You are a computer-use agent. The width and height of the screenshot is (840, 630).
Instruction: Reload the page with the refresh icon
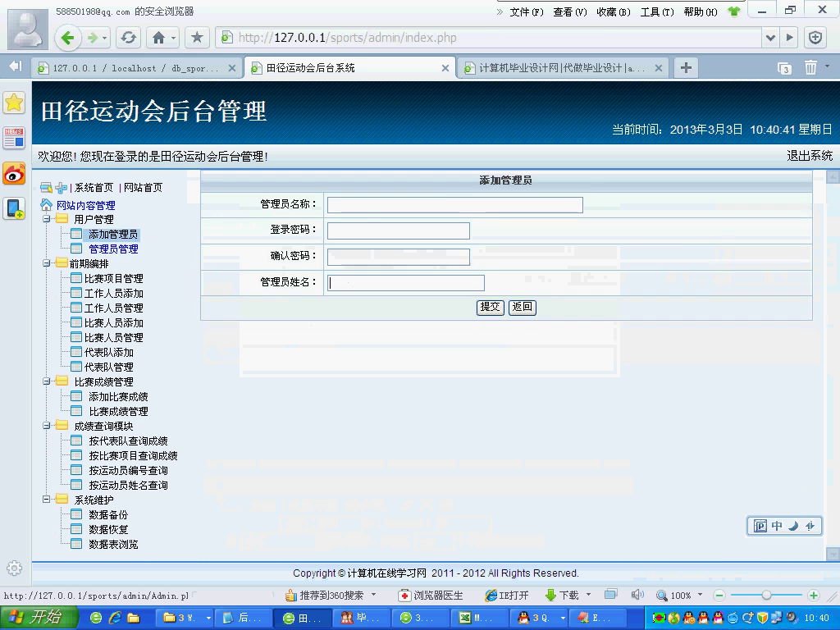[x=129, y=38]
